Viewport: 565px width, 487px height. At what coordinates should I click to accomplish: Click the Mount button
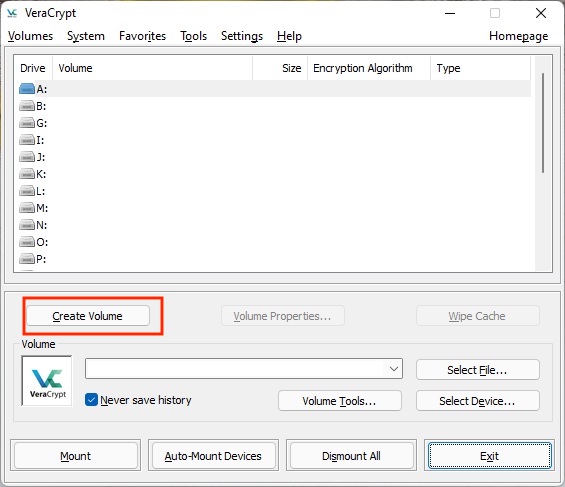click(x=76, y=456)
